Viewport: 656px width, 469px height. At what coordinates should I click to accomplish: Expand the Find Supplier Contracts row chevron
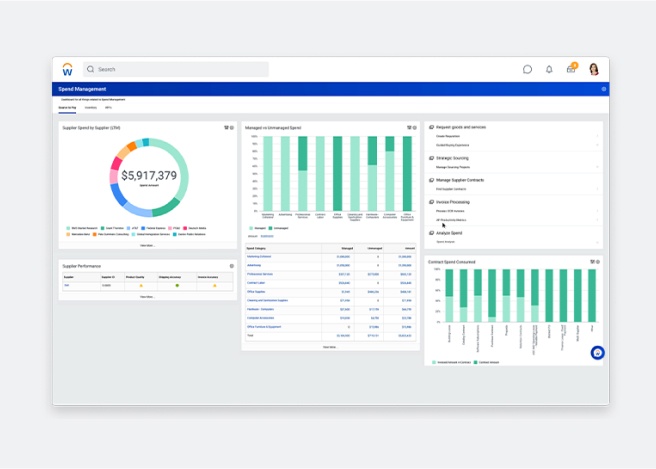click(598, 188)
